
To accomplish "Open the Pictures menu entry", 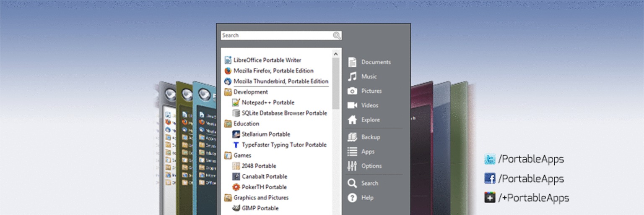I will pyautogui.click(x=371, y=91).
